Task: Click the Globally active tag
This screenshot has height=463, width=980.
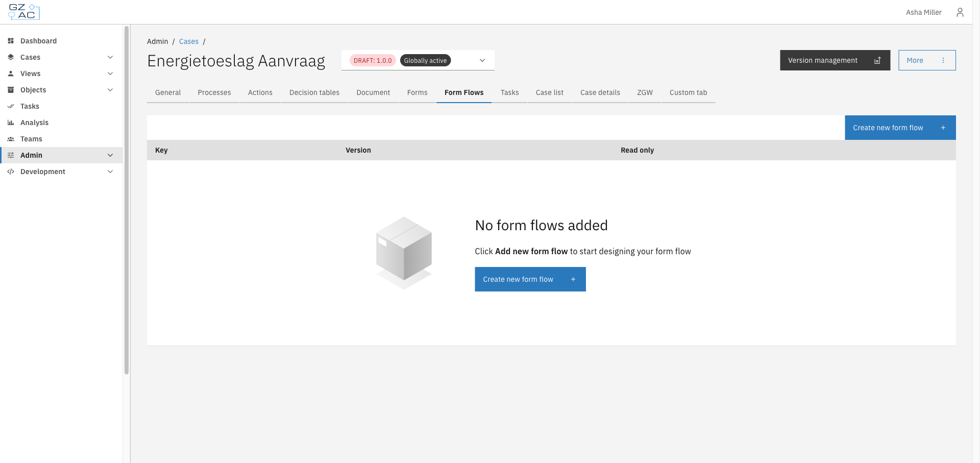Action: coord(425,60)
